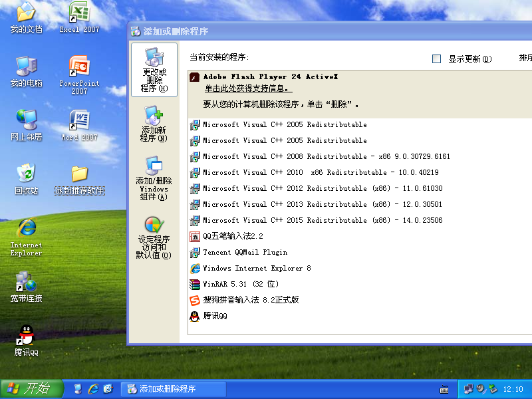Click the Tencent QQMail Plugin installer icon
The height and width of the screenshot is (399, 532).
[194, 253]
